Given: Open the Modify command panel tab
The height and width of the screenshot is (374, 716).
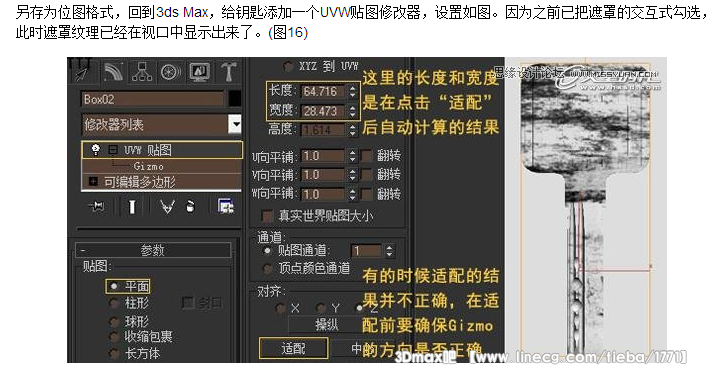Looking at the screenshot, I should click(x=113, y=72).
